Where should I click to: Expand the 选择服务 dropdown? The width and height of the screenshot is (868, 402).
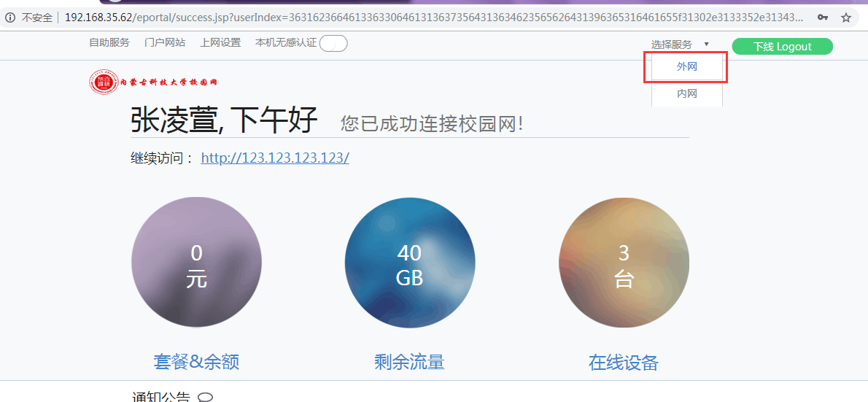[x=680, y=45]
